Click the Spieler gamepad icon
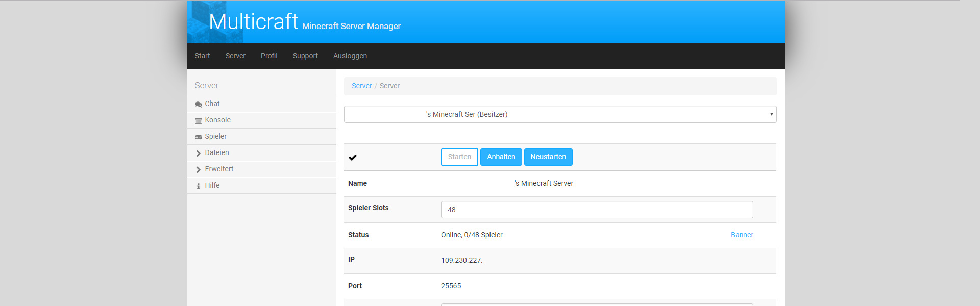The height and width of the screenshot is (306, 980). pos(199,137)
